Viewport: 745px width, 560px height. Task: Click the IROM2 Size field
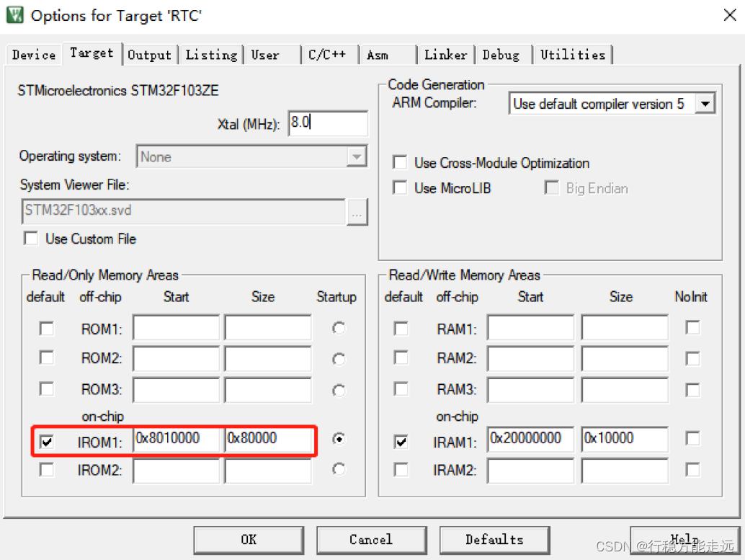[x=268, y=471]
